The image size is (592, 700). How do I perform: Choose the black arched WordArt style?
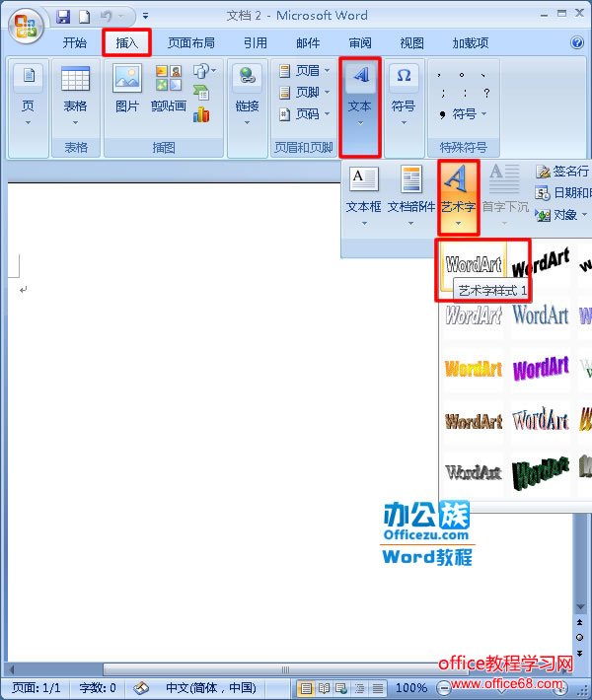click(x=541, y=263)
